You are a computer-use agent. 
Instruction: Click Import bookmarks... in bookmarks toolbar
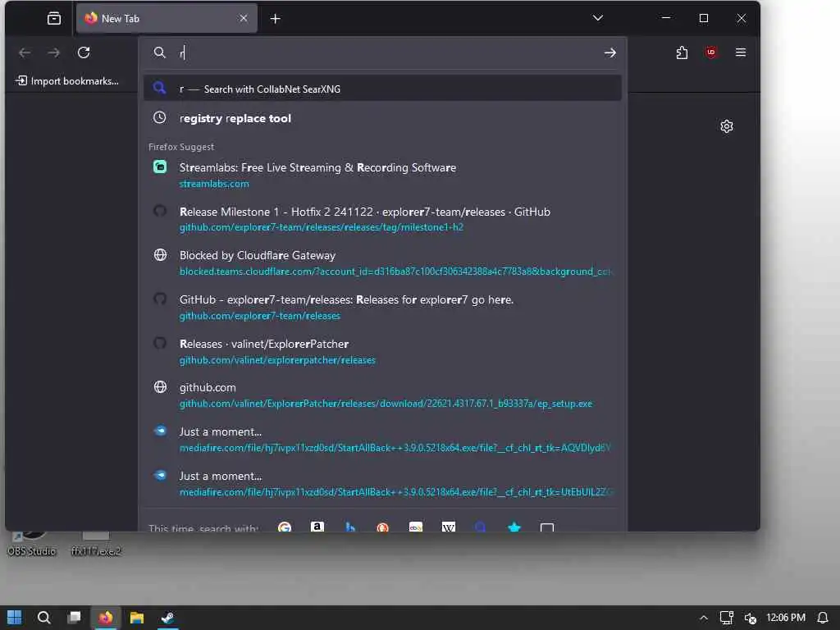(67, 81)
